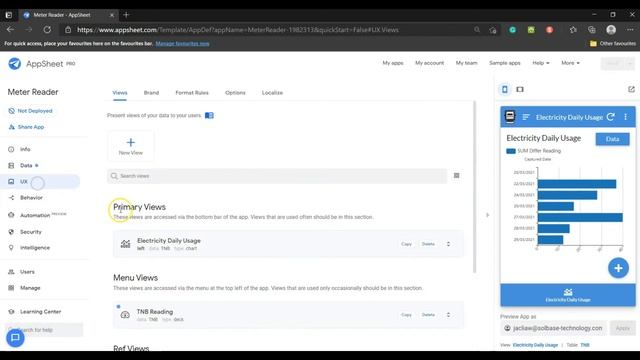640x360 pixels.
Task: Switch to the Localize tab
Action: pos(272,93)
